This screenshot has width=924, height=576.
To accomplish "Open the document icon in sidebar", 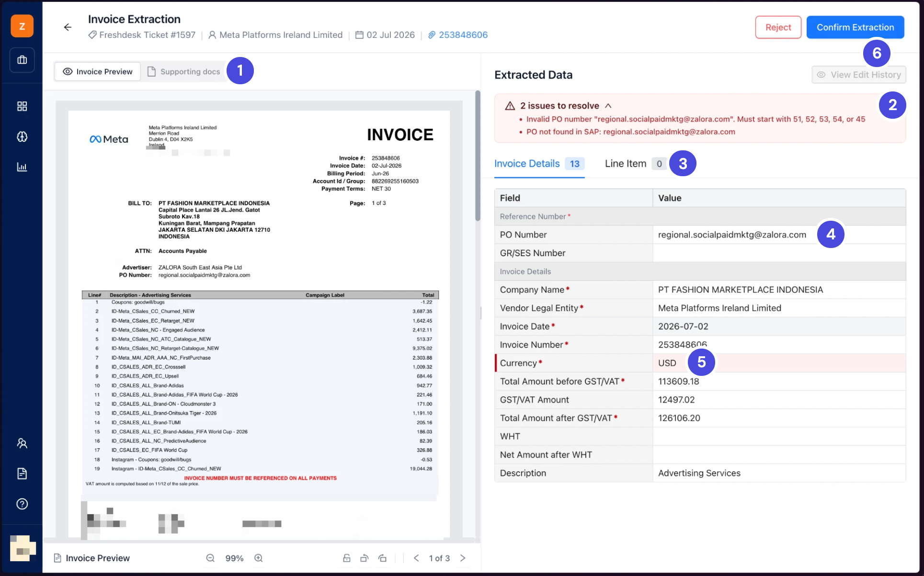I will [x=22, y=474].
